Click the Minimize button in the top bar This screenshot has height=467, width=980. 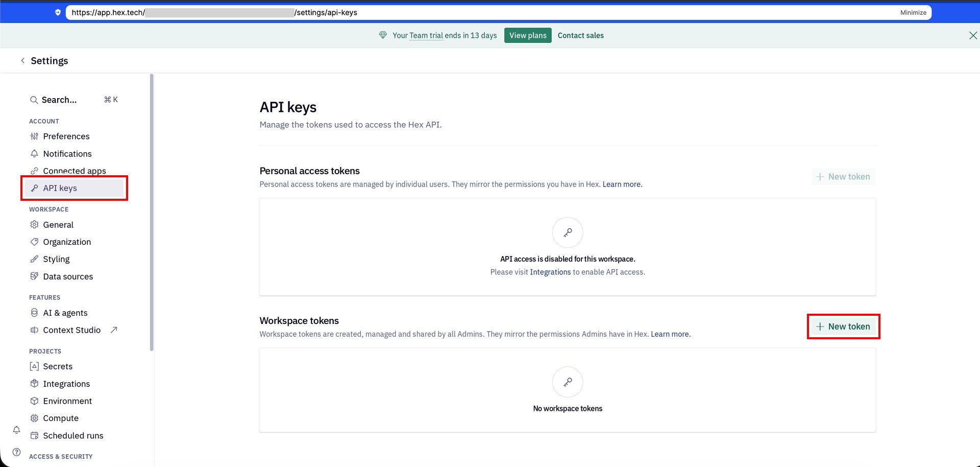(913, 12)
